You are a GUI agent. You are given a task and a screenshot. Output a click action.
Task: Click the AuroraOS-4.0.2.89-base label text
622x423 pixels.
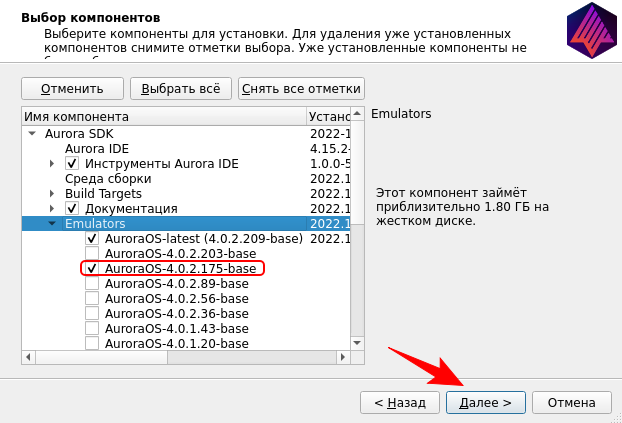(177, 283)
